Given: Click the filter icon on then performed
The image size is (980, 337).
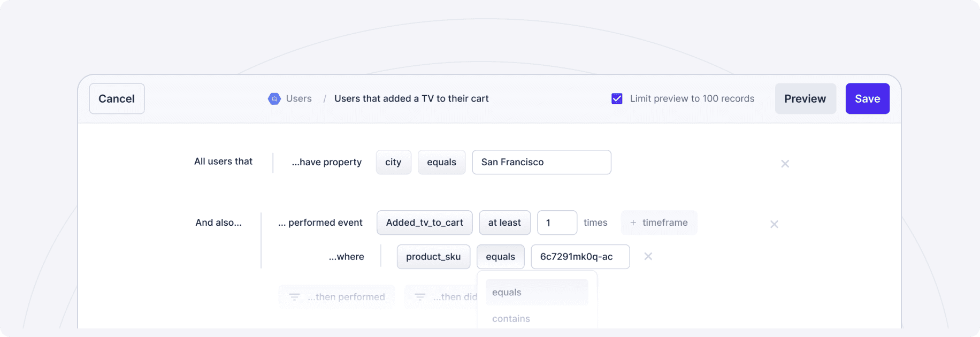Looking at the screenshot, I should [294, 297].
